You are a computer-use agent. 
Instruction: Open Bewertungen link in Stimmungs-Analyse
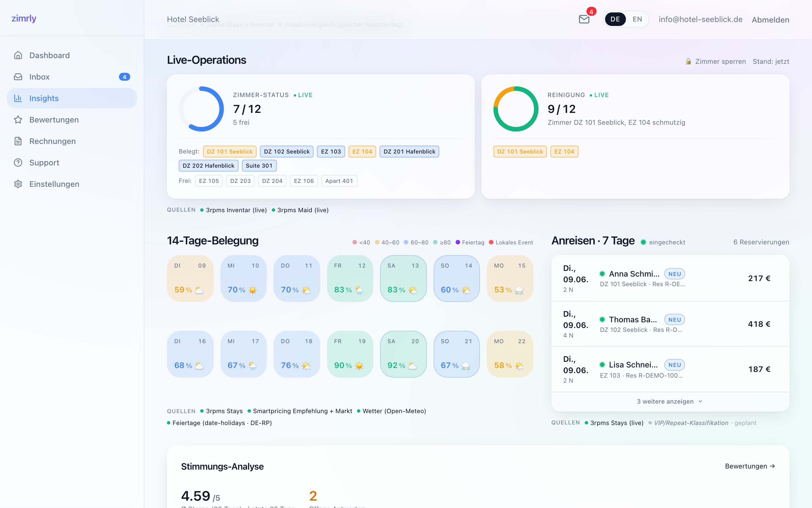pos(750,466)
